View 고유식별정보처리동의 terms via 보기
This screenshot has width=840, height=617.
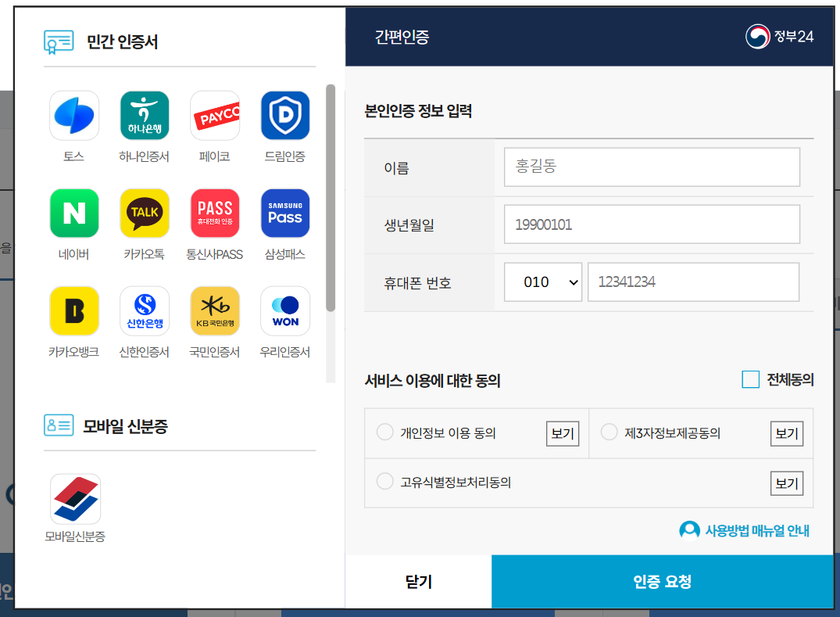787,483
